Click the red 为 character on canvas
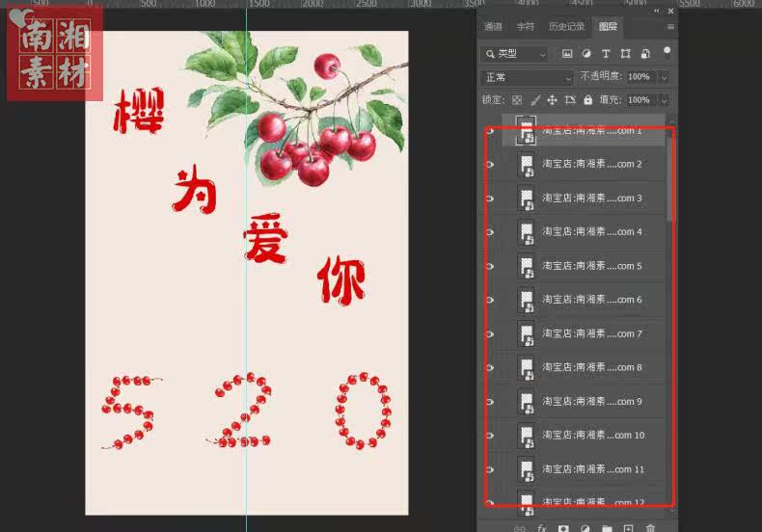The width and height of the screenshot is (762, 532). pyautogui.click(x=195, y=189)
